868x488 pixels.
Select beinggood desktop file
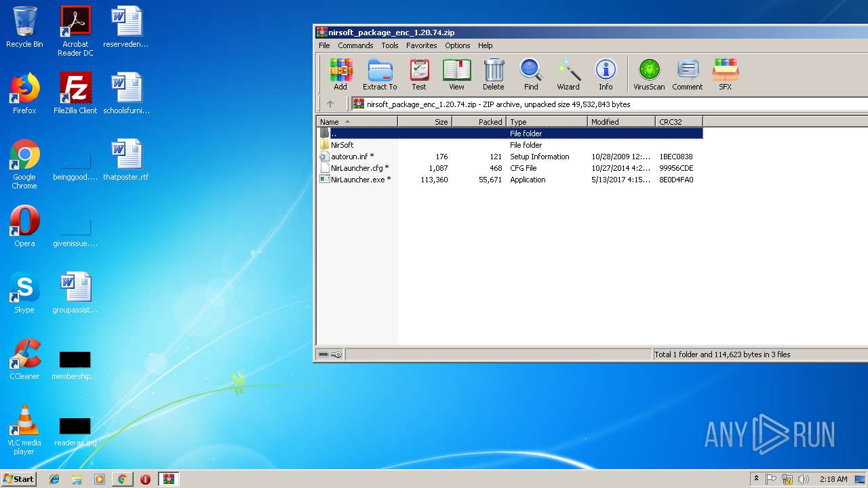(x=75, y=165)
